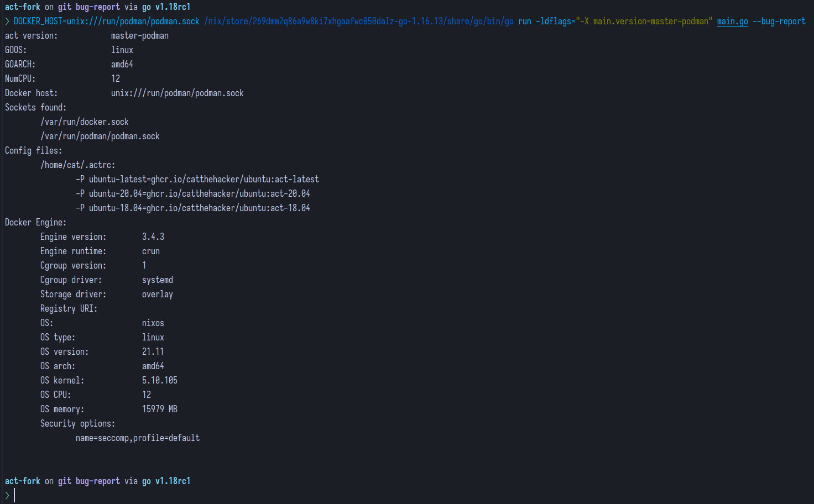The height and width of the screenshot is (504, 814).
Task: Click the --bug-report flag in command
Action: click(779, 22)
